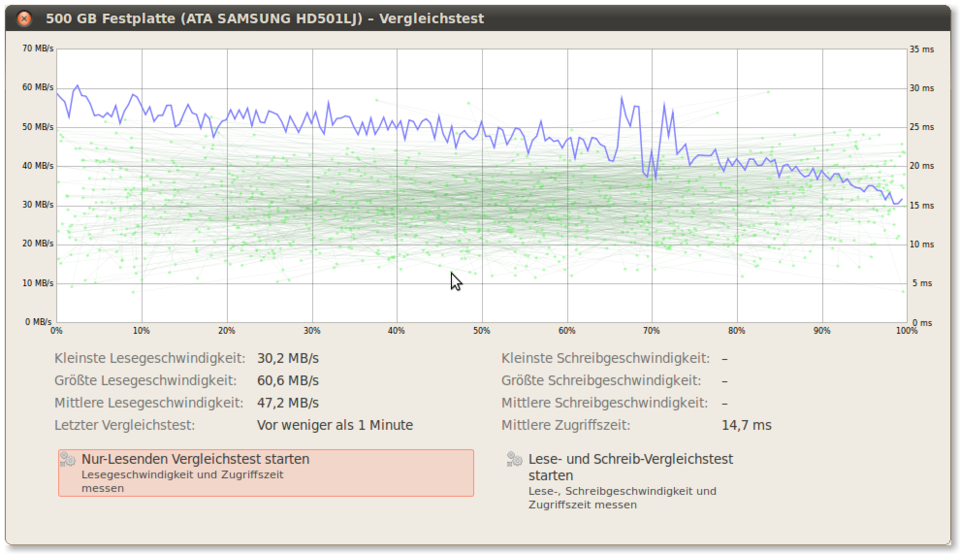Click the Mittlere Lesegeschwindigkeit label
Screen dimensions: 960x554
coord(149,403)
